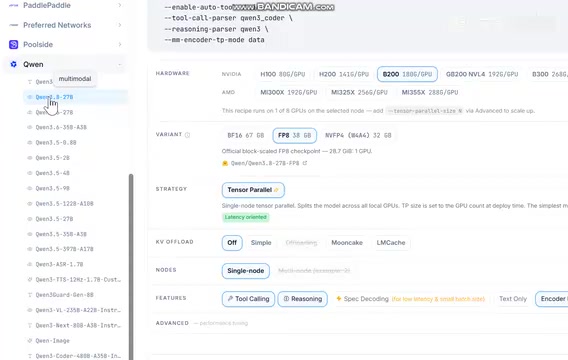Screen dimensions: 568x360
Task: Toggle the Encoder feature chip
Action: (x=552, y=299)
